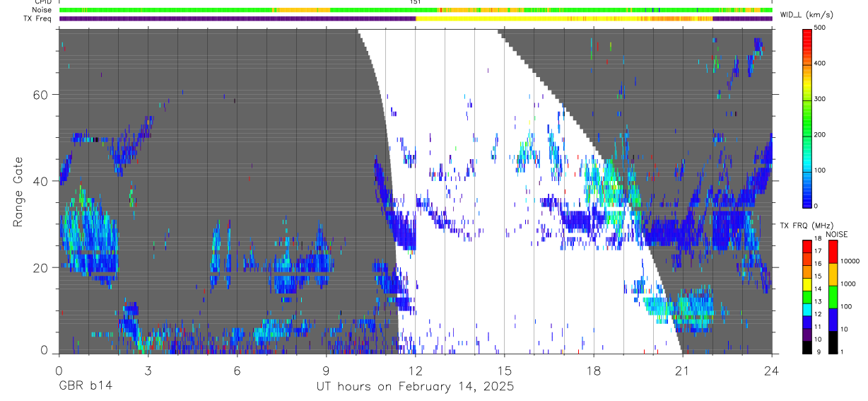Click the 200 label on the width color bar

point(820,134)
